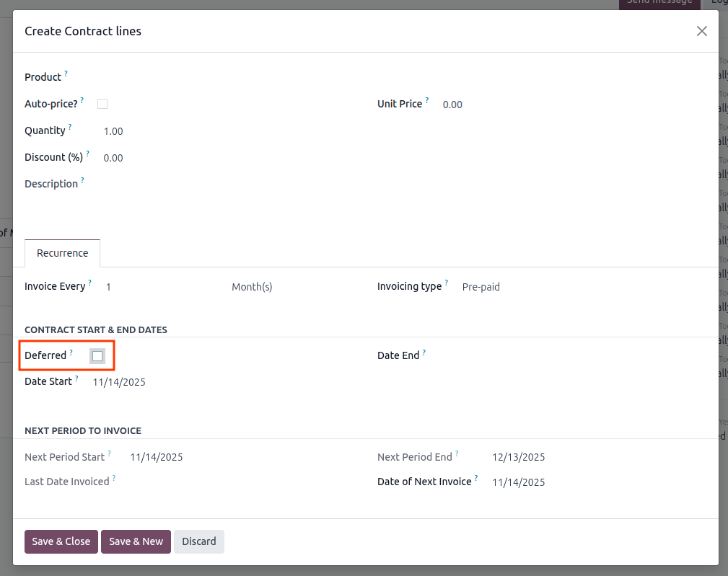728x576 pixels.
Task: Select the Recurrence tab
Action: tap(62, 253)
